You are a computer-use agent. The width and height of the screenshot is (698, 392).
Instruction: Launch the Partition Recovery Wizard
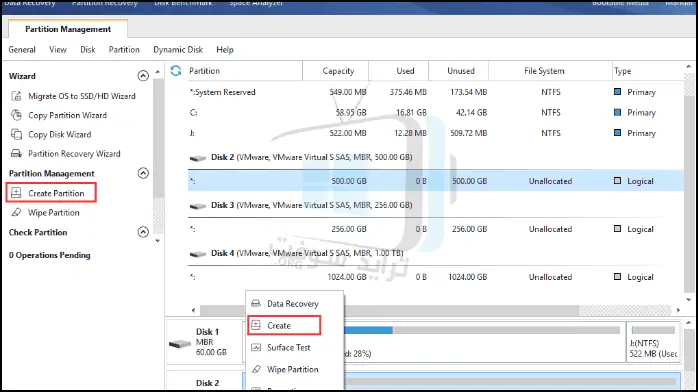(x=74, y=154)
